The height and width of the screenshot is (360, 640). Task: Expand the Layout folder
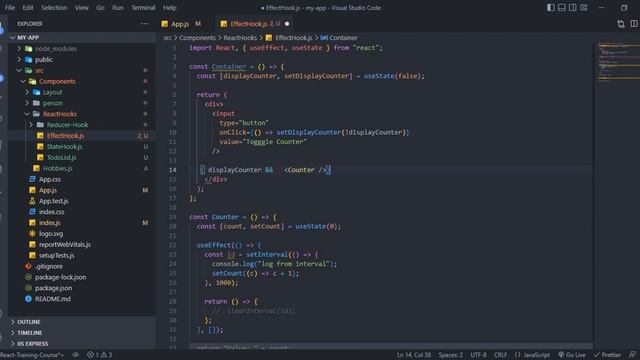tap(82, 92)
